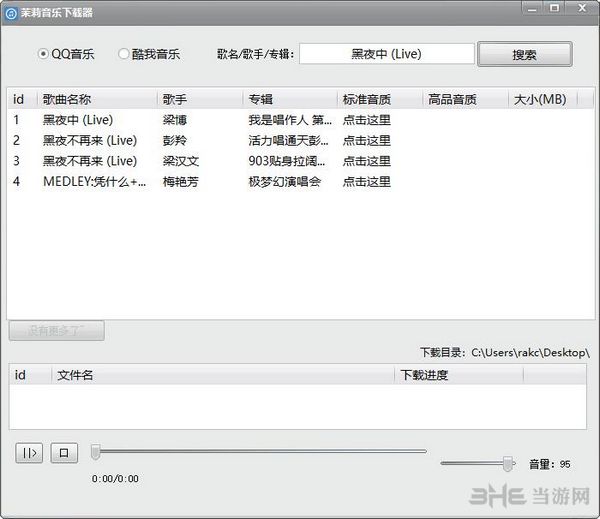Close the 茉莉音乐下载器 window
Viewport: 600px width, 519px height.
coord(582,8)
